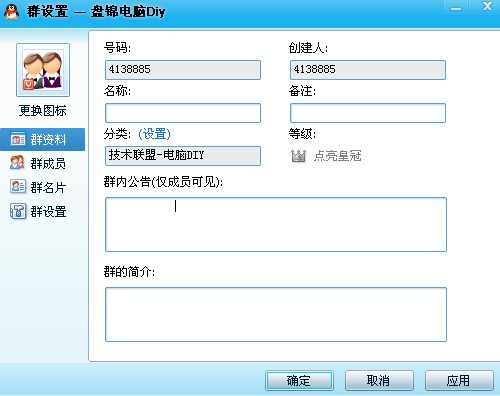Click the 技术联盟-电脑DIY category field
500x396 pixels.
(x=183, y=156)
